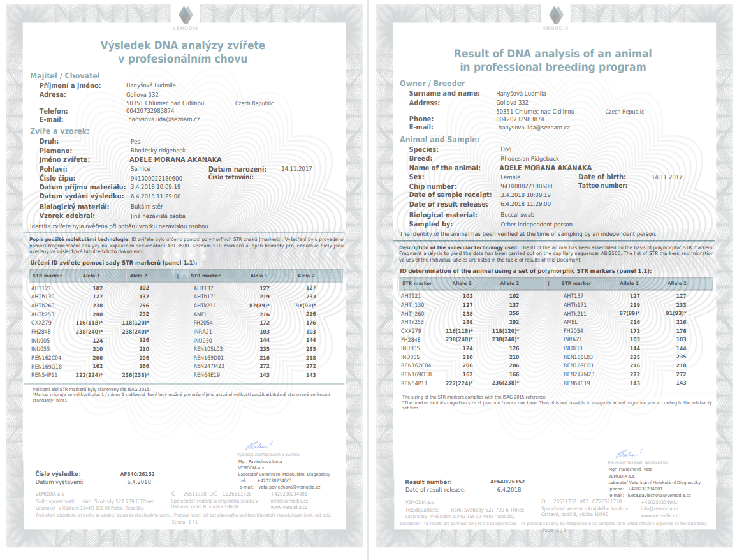Select marker CXX279 in the Czech table
Screen dimensions: 737x560
pyautogui.click(x=41, y=323)
